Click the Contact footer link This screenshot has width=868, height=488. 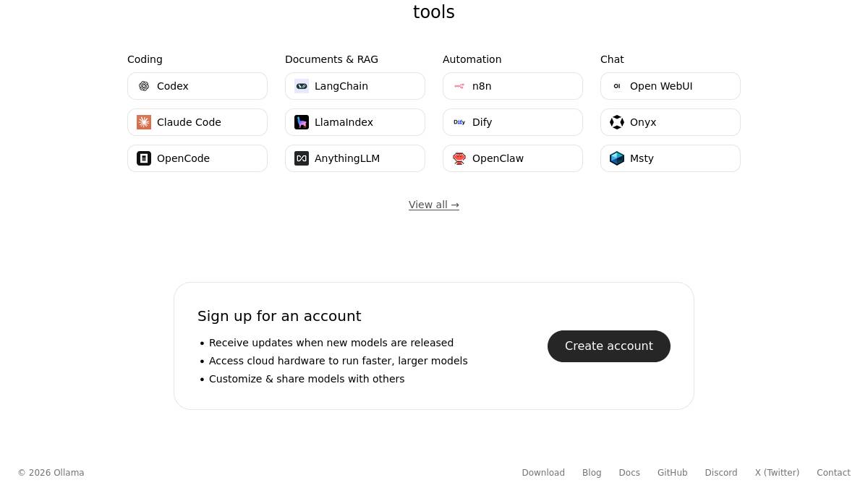point(833,473)
